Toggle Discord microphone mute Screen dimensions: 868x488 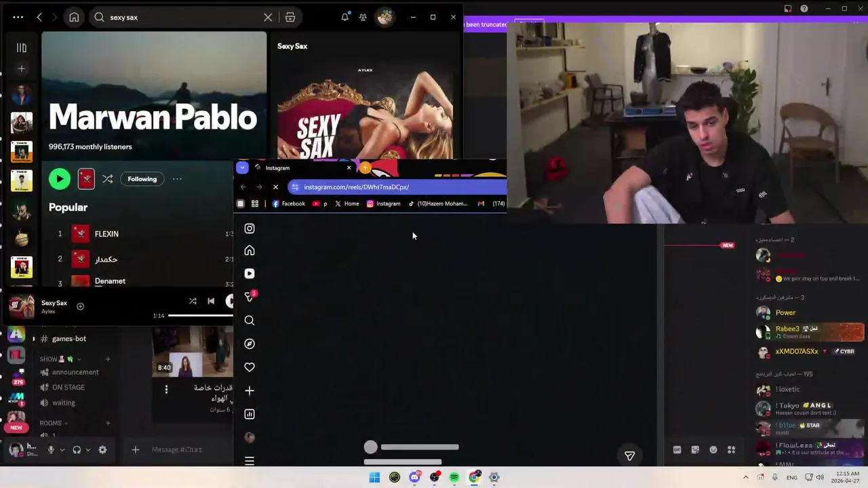tap(50, 449)
